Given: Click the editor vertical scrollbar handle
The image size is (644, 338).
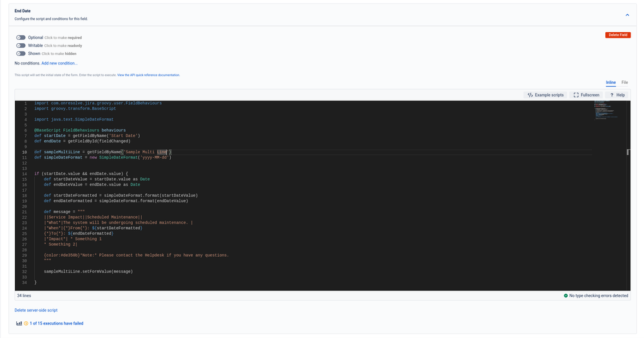Looking at the screenshot, I should click(628, 152).
